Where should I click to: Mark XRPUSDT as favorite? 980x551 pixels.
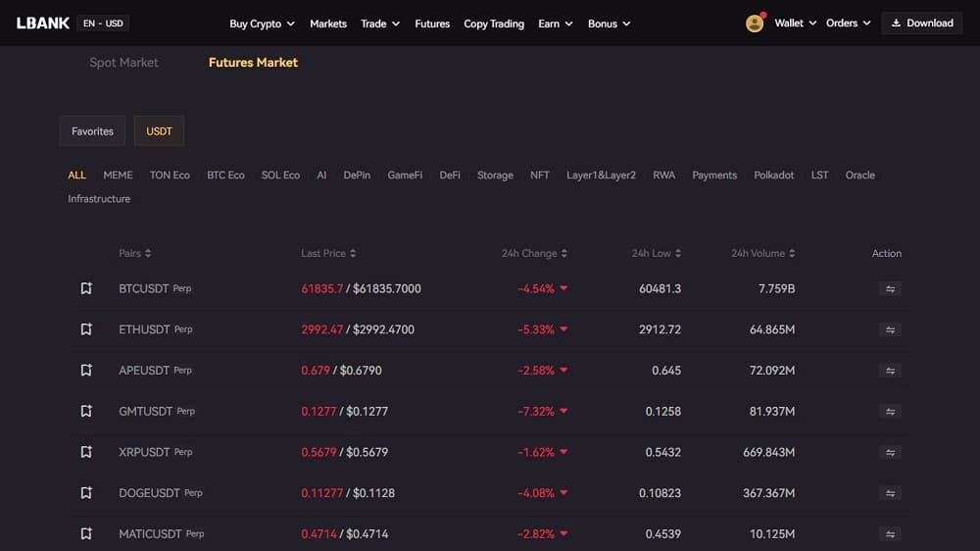(x=86, y=452)
